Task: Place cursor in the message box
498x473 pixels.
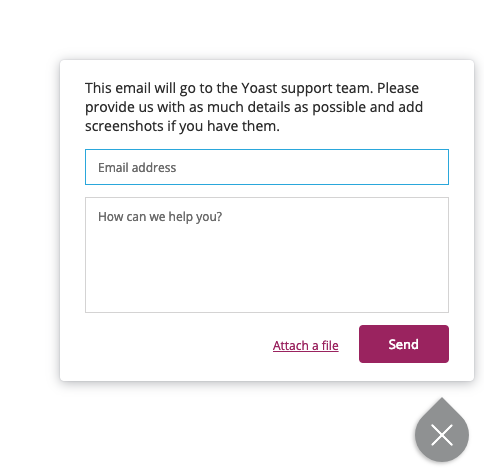Action: point(267,255)
